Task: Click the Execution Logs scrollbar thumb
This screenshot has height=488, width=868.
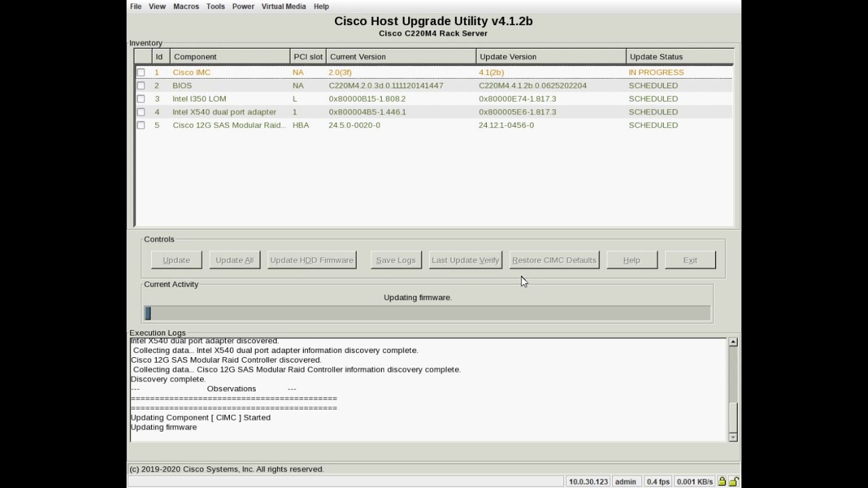Action: click(733, 417)
